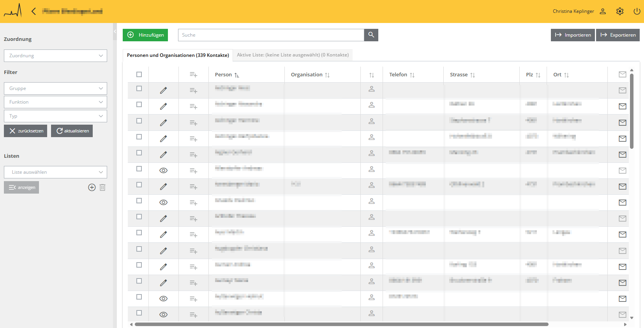Click the pencil edit icon in the second row

(164, 106)
